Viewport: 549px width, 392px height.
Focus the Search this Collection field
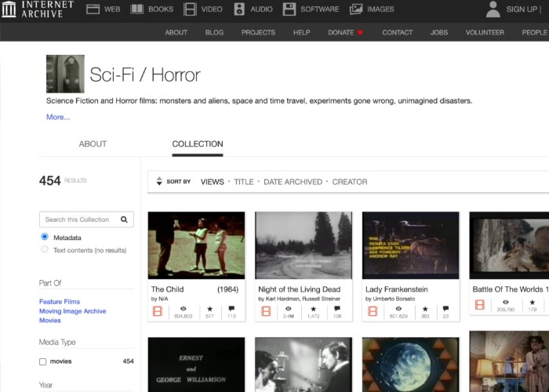(86, 220)
